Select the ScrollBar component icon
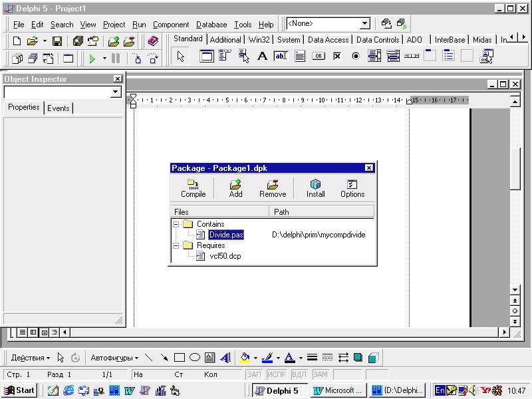This screenshot has width=532, height=399. click(412, 56)
